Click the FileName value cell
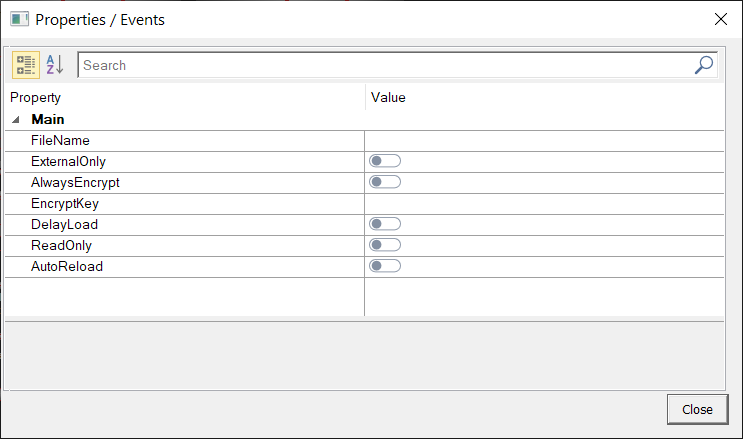 [x=544, y=141]
